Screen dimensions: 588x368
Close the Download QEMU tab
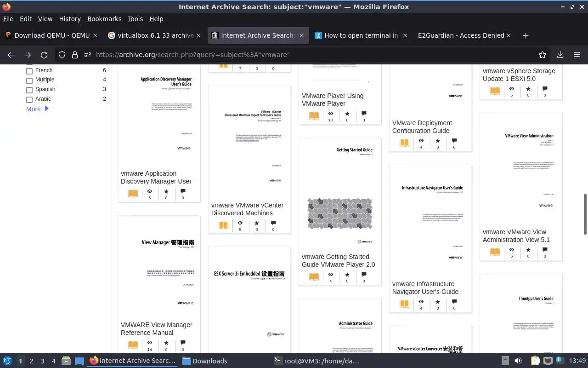click(95, 35)
